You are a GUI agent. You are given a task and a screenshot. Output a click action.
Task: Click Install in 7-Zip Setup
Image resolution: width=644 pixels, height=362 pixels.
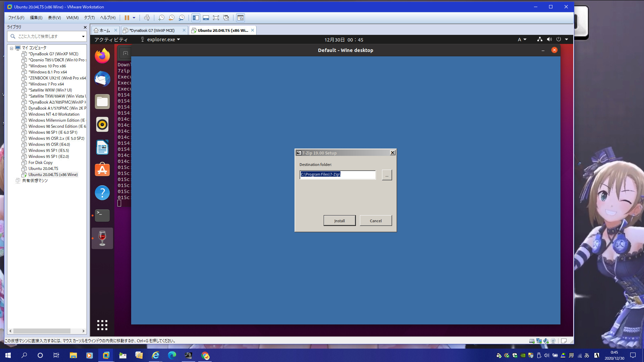(339, 221)
